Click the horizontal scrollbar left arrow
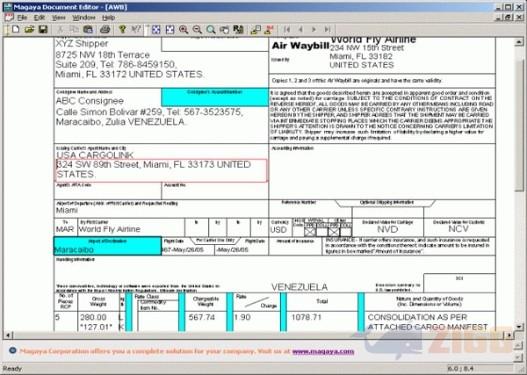 (x=8, y=335)
